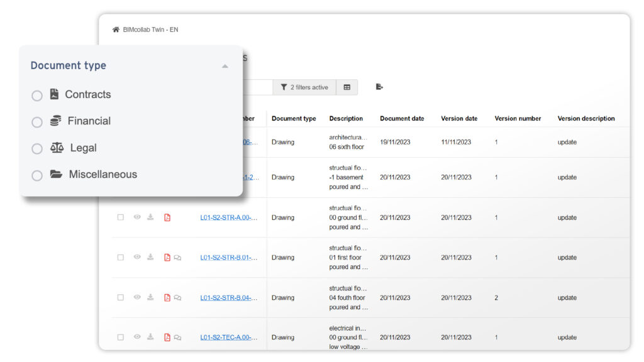Download the L01-S2-STR-A.00 document

click(x=150, y=217)
